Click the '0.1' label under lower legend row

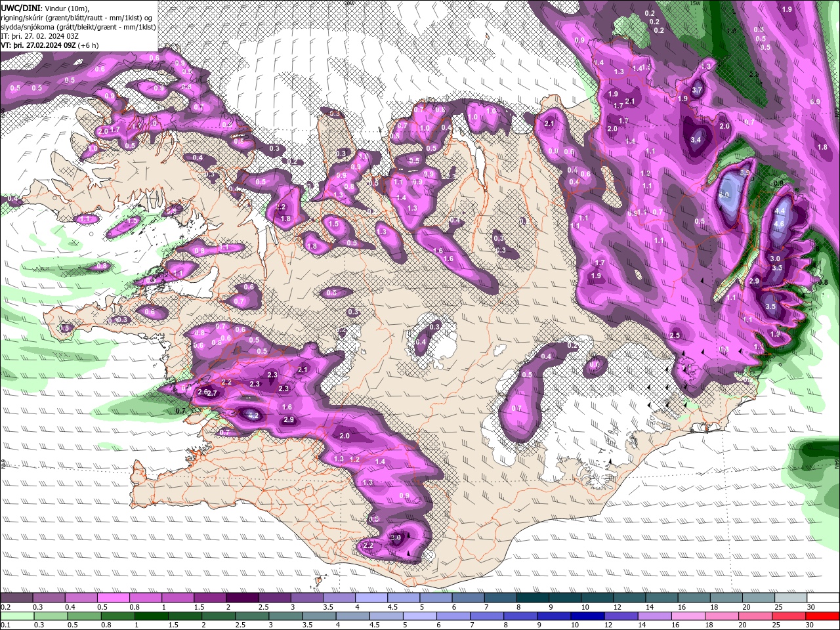(x=6, y=625)
